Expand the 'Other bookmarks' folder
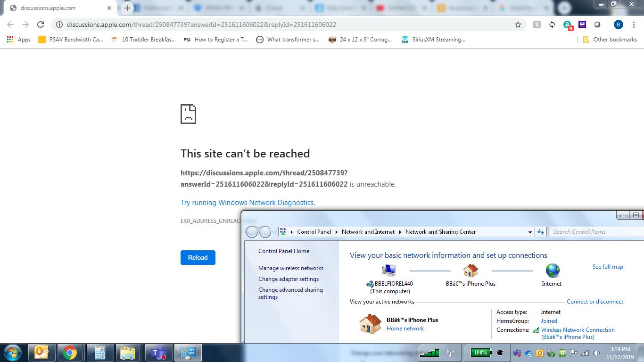 pos(610,40)
